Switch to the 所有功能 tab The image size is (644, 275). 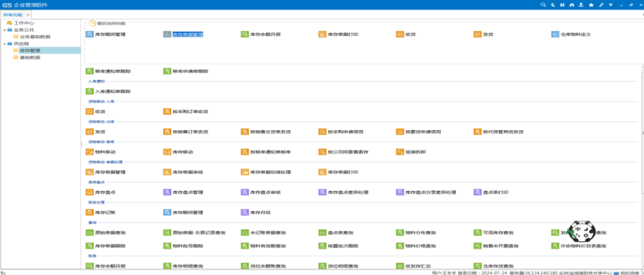[13, 14]
